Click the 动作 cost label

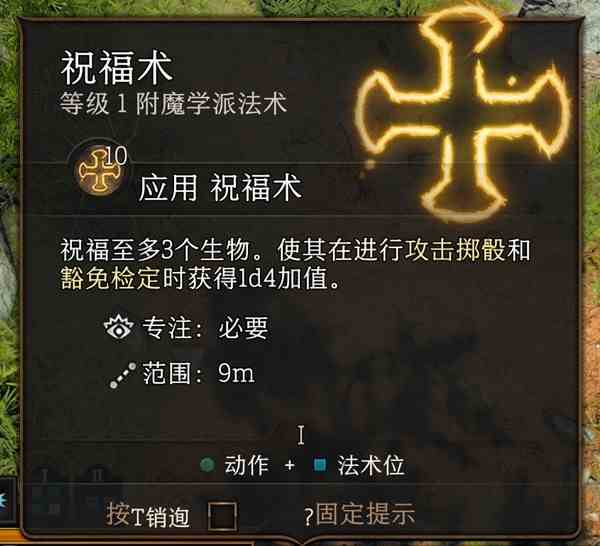[246, 466]
